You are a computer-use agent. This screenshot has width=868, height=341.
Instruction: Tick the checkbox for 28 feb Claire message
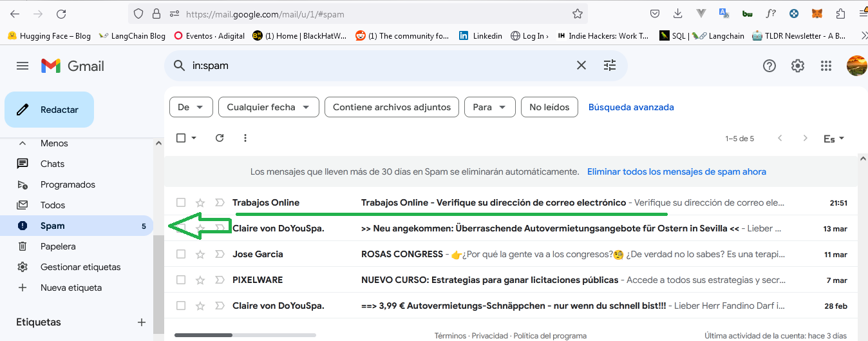181,306
